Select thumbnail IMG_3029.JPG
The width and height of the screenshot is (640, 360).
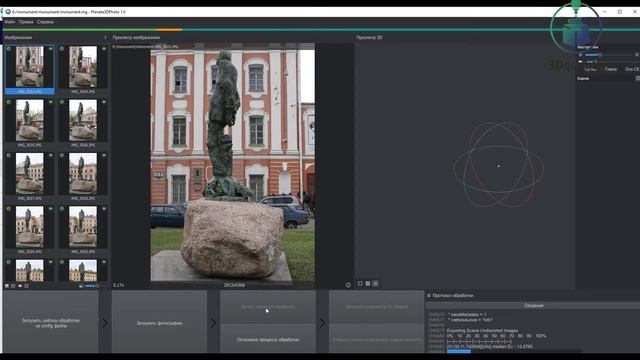(x=29, y=230)
